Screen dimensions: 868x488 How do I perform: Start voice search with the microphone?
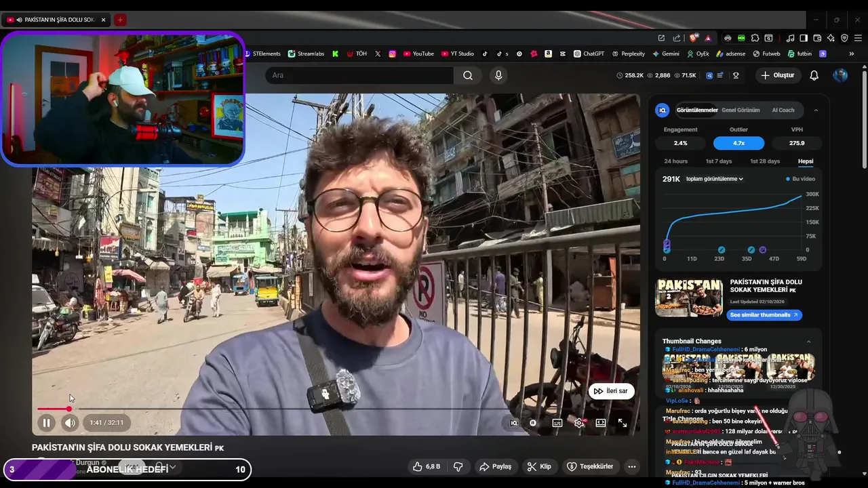(x=498, y=75)
